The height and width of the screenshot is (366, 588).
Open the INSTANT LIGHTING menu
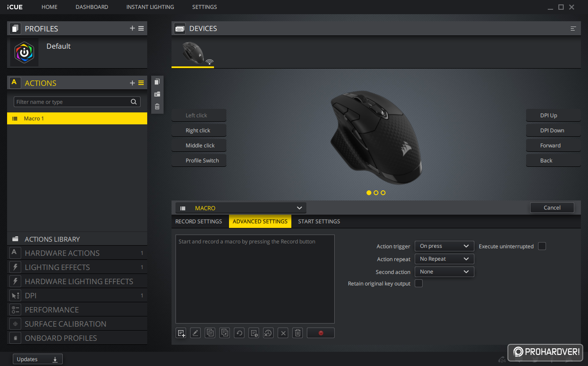point(150,7)
